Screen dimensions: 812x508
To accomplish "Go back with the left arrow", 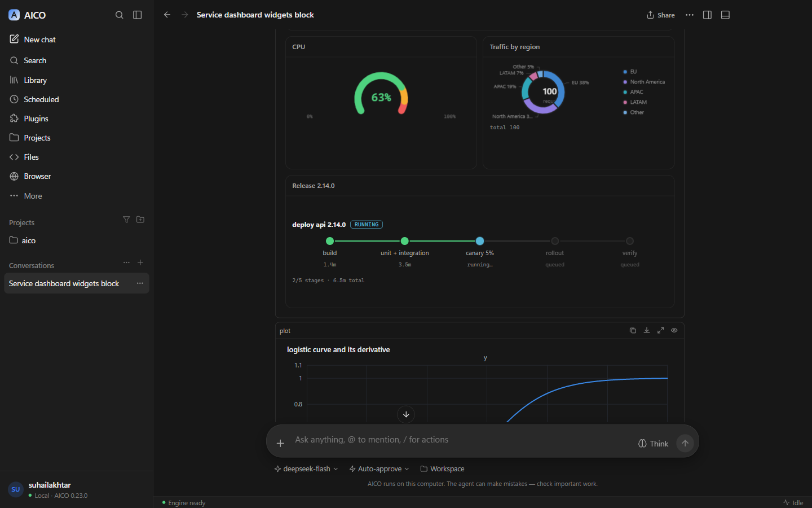I will (167, 15).
